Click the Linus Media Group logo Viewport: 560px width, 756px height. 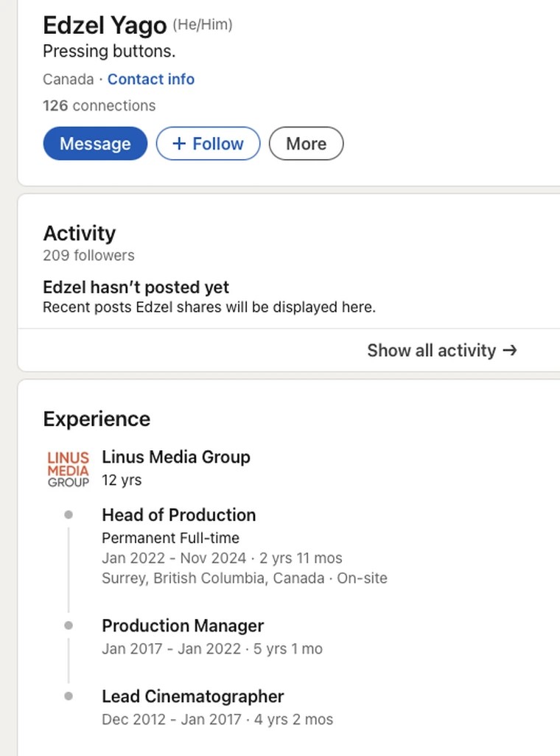tap(68, 469)
